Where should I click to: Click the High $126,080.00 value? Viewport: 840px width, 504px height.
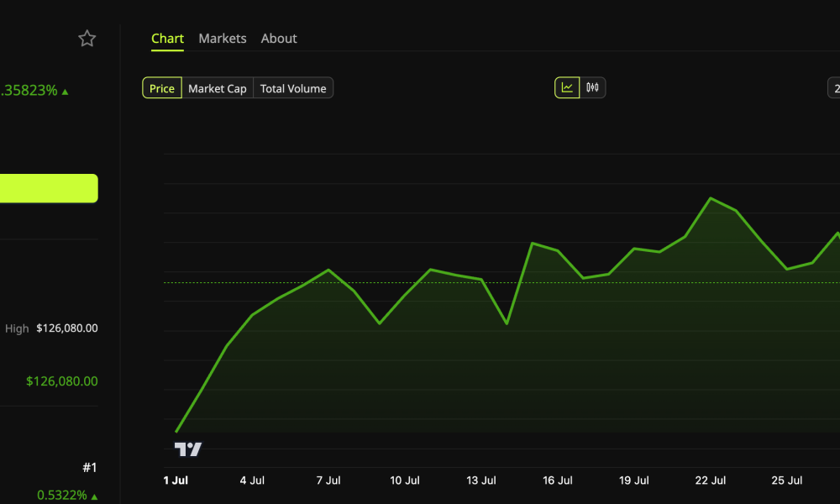(67, 328)
